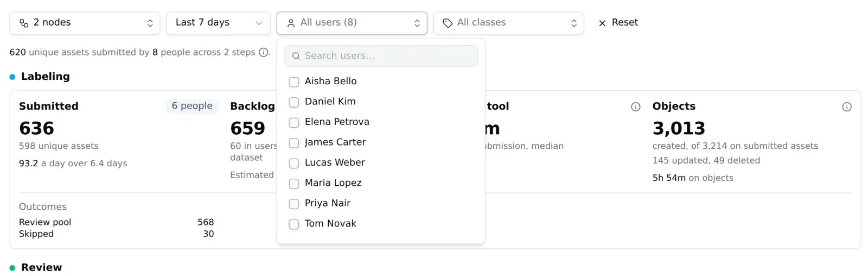Click the 6 people badge
Viewport: 868px width, 276px height.
pos(192,106)
